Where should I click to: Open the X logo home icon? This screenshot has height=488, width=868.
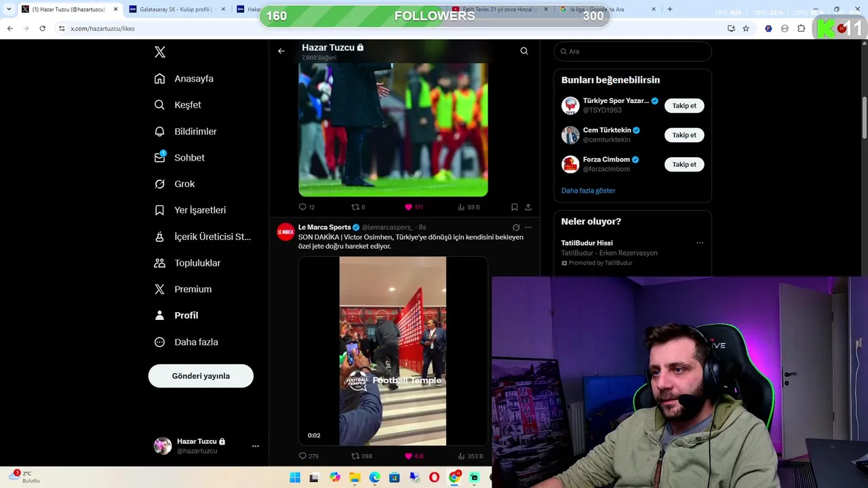click(160, 52)
